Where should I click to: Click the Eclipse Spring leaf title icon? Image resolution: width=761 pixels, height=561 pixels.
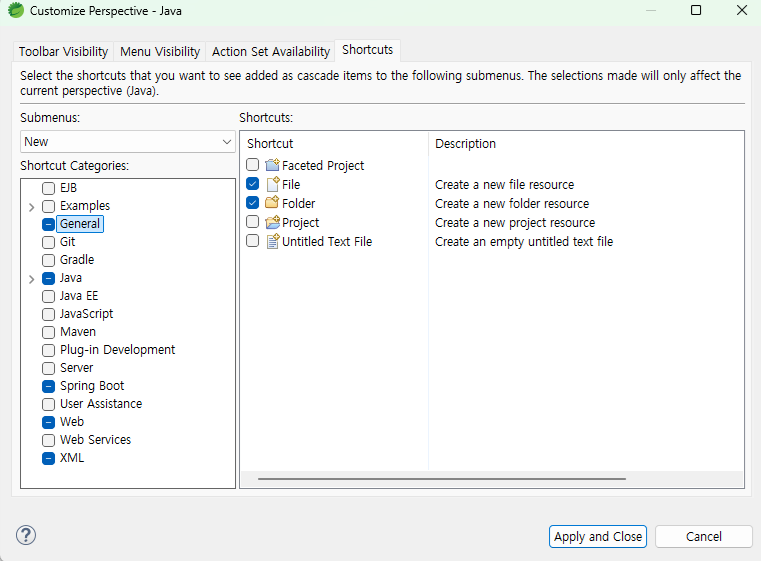(16, 10)
